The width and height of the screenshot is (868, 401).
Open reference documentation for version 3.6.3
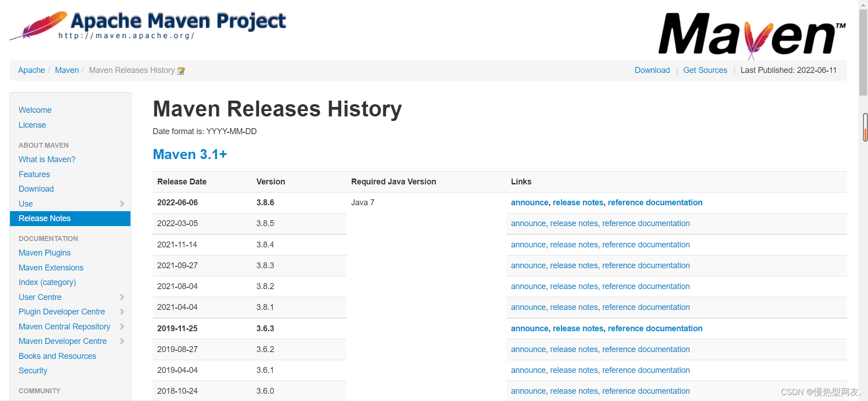pyautogui.click(x=655, y=329)
